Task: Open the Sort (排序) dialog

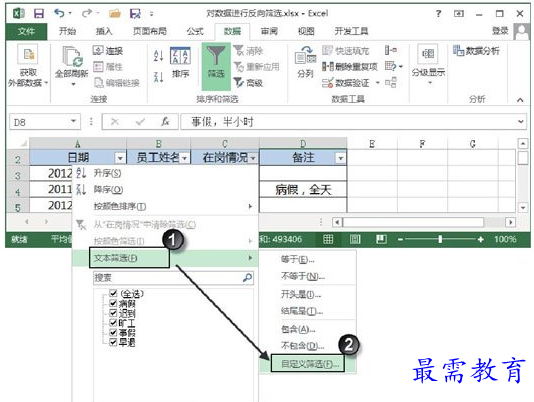Action: point(180,62)
